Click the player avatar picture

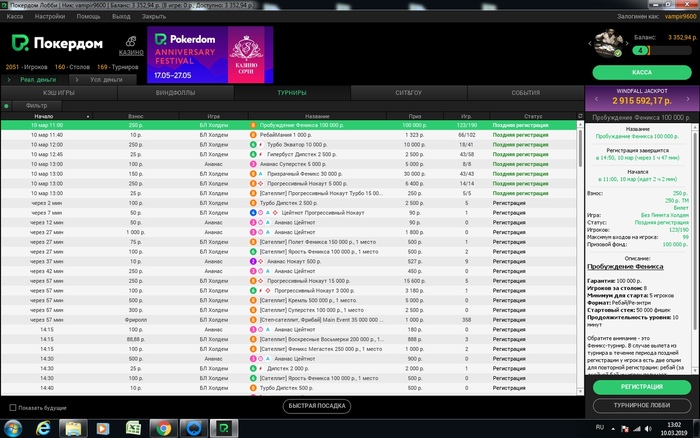click(608, 43)
